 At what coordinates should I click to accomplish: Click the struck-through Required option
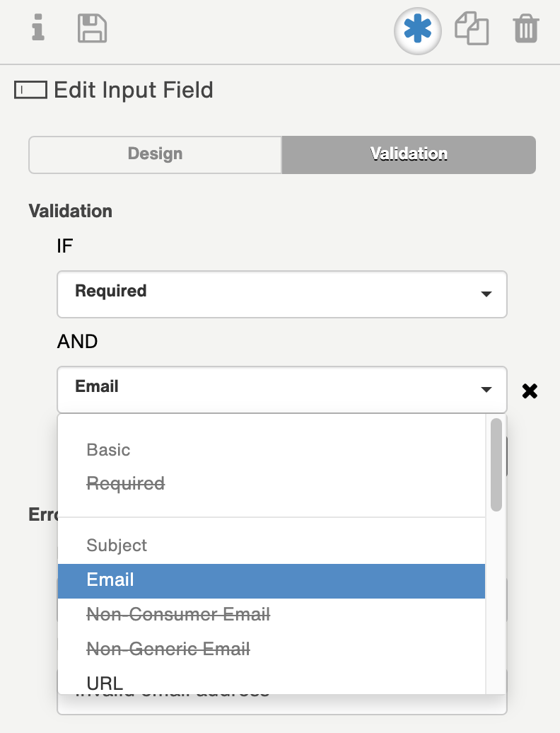(x=125, y=483)
